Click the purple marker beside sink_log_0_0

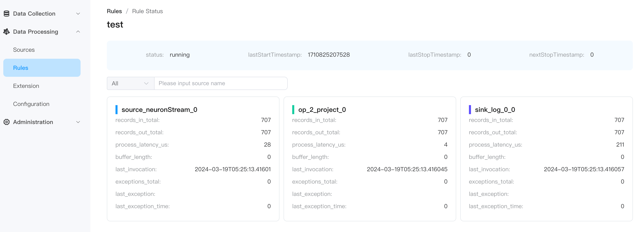point(470,110)
